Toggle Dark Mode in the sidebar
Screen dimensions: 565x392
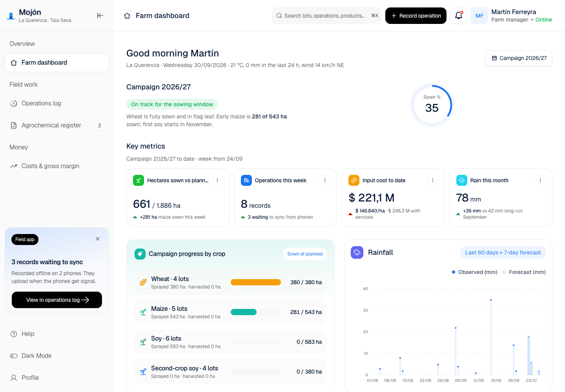pos(57,356)
